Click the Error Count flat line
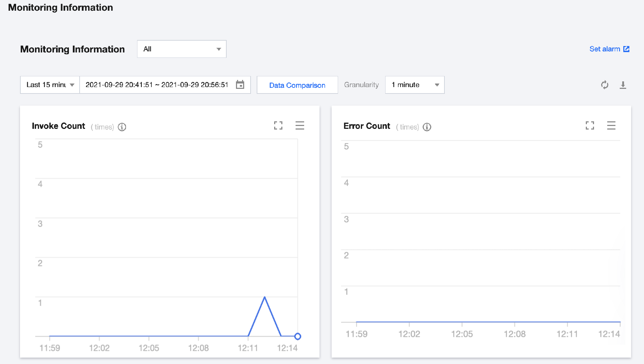 coord(488,322)
